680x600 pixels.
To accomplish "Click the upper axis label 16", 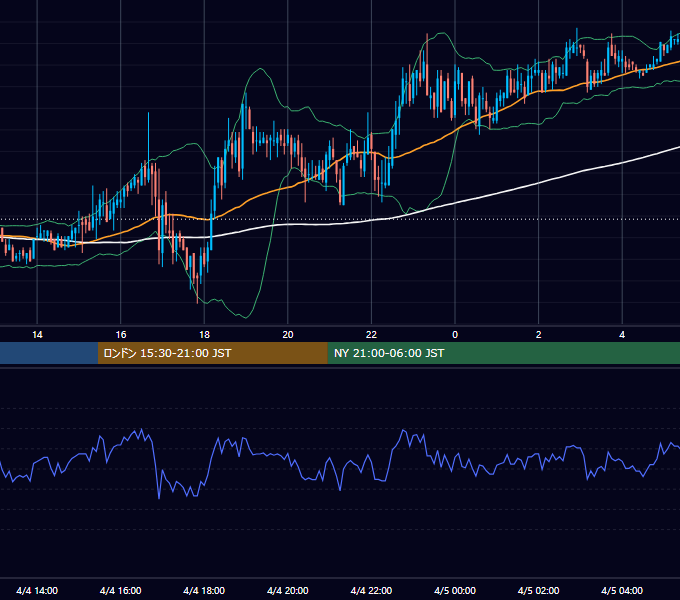I will [x=121, y=335].
